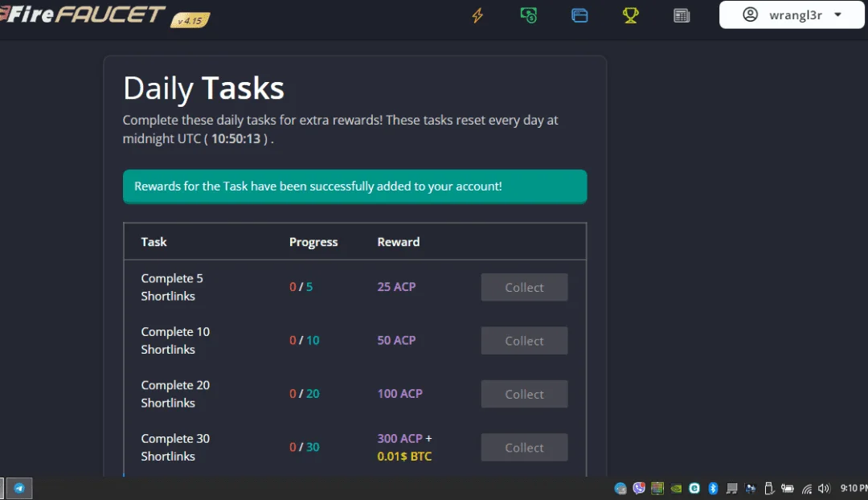Click the orange lightning bolt icon

point(477,15)
